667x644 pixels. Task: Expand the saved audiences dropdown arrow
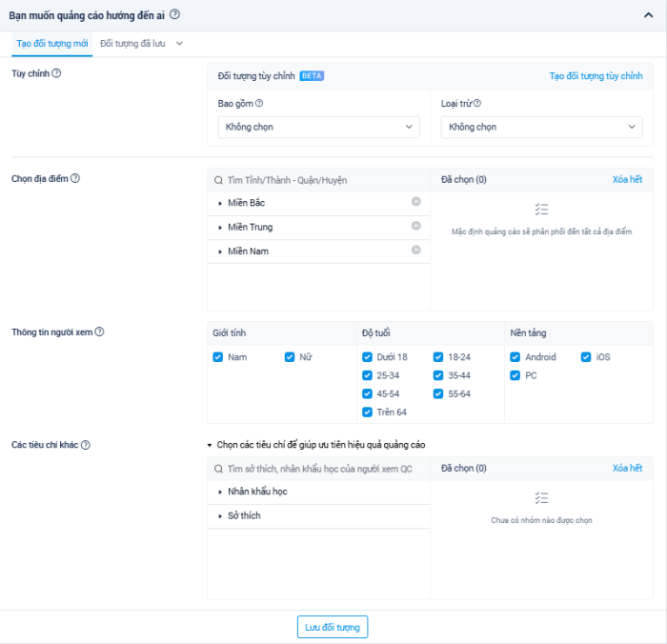179,44
